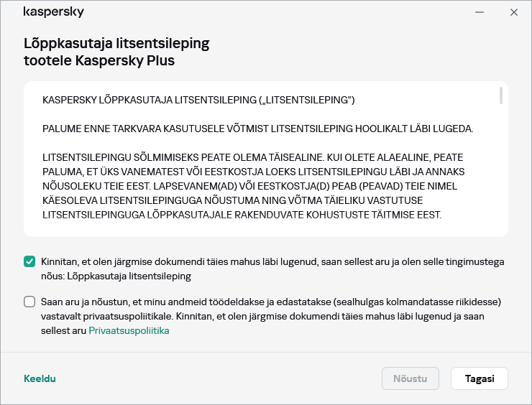Click the empty title bar area
This screenshot has width=532, height=405.
[x=273, y=12]
